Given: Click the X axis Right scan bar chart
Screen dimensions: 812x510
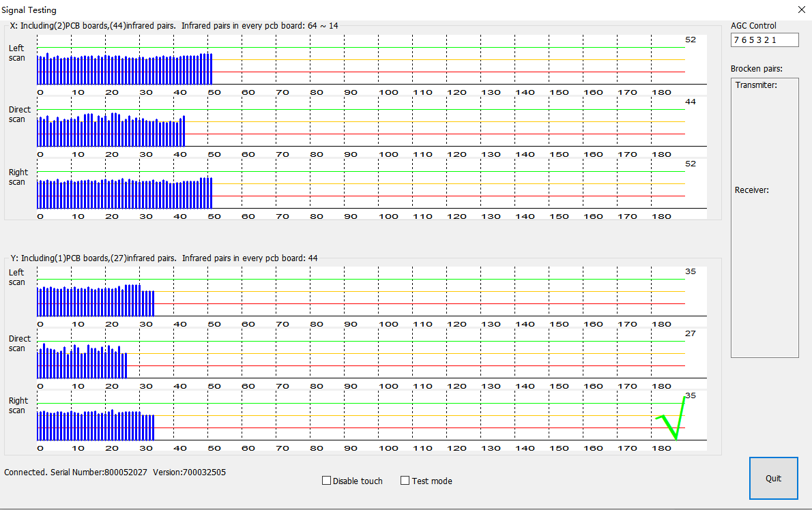Looking at the screenshot, I should point(125,194).
